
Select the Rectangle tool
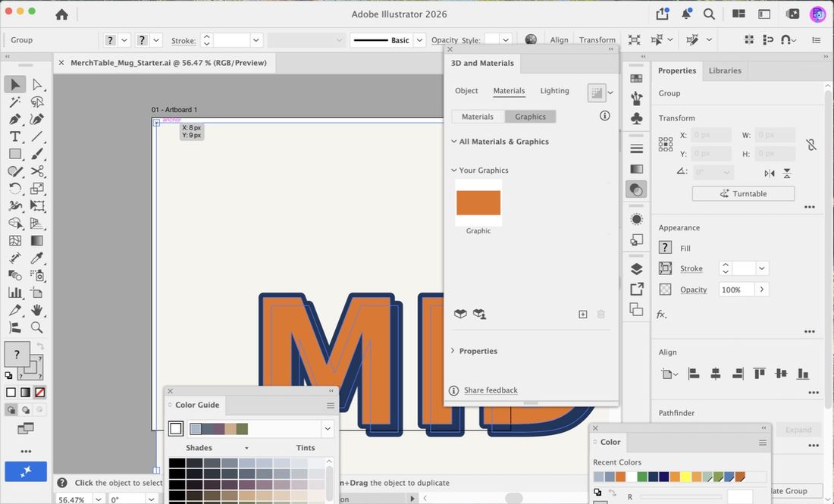pos(15,154)
